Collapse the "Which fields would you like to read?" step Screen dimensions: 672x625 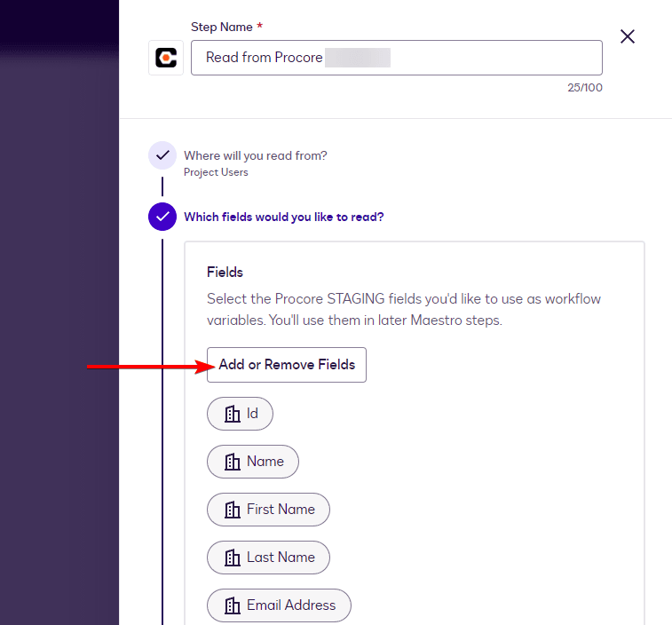click(x=283, y=217)
